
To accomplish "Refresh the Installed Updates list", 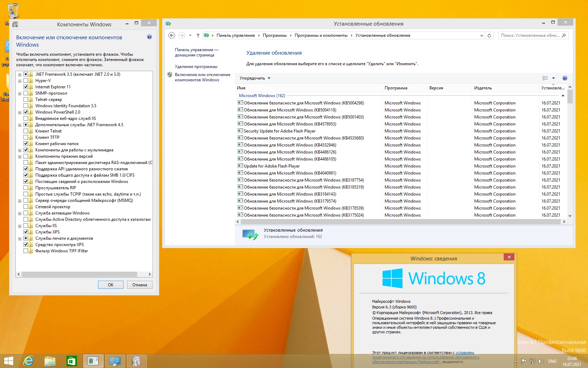I will point(489,35).
